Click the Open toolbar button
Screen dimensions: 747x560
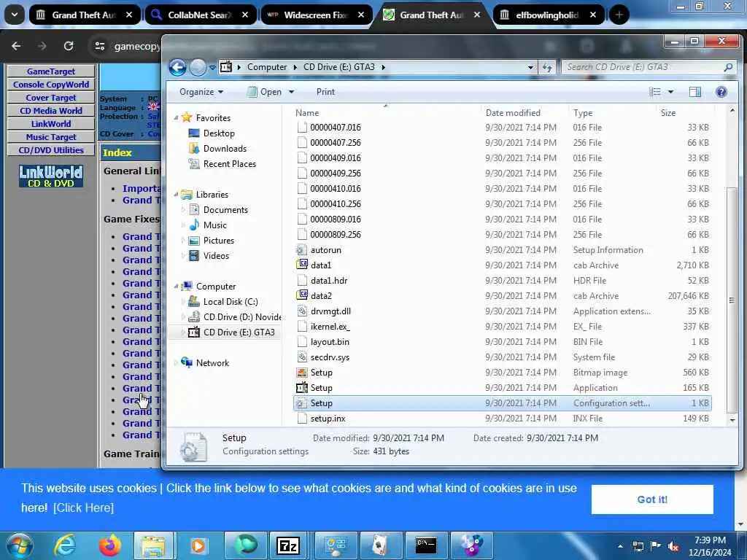tap(264, 91)
